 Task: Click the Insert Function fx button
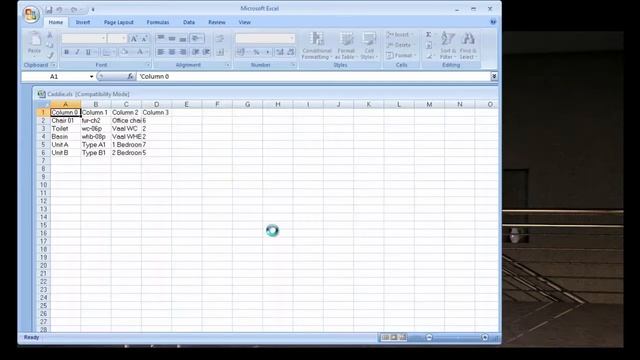[130, 76]
